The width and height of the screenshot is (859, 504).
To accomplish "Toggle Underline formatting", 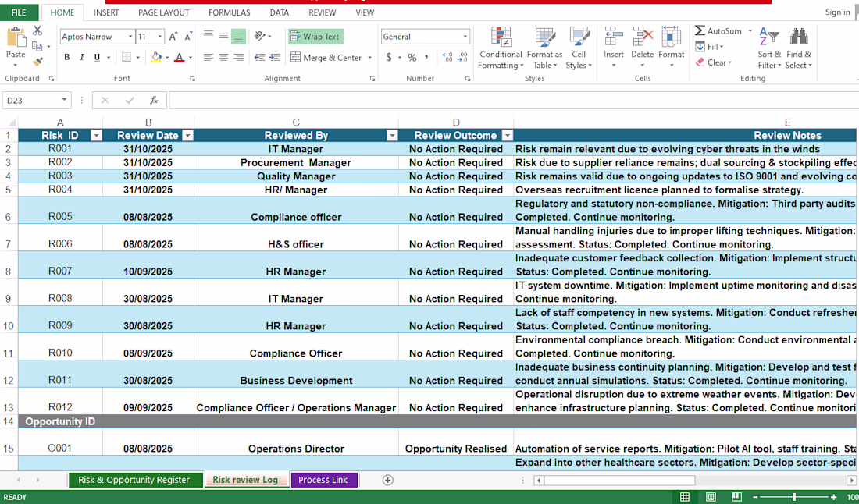I will pyautogui.click(x=97, y=57).
